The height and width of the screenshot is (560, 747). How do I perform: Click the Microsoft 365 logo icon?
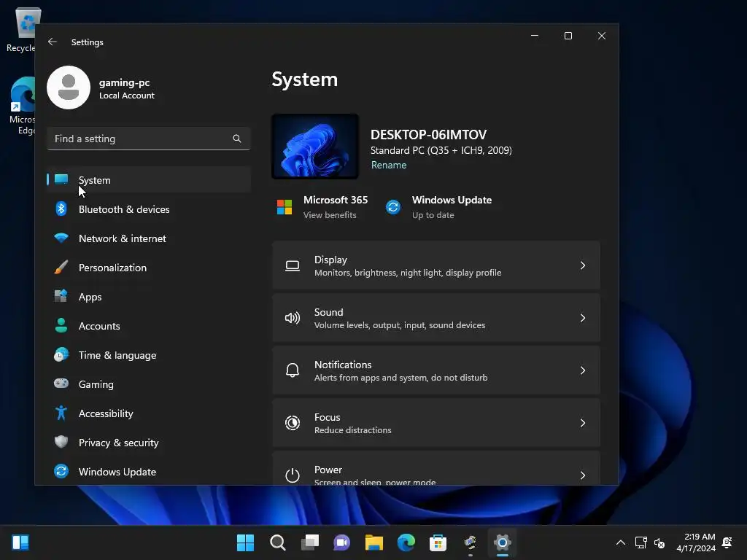pos(285,207)
